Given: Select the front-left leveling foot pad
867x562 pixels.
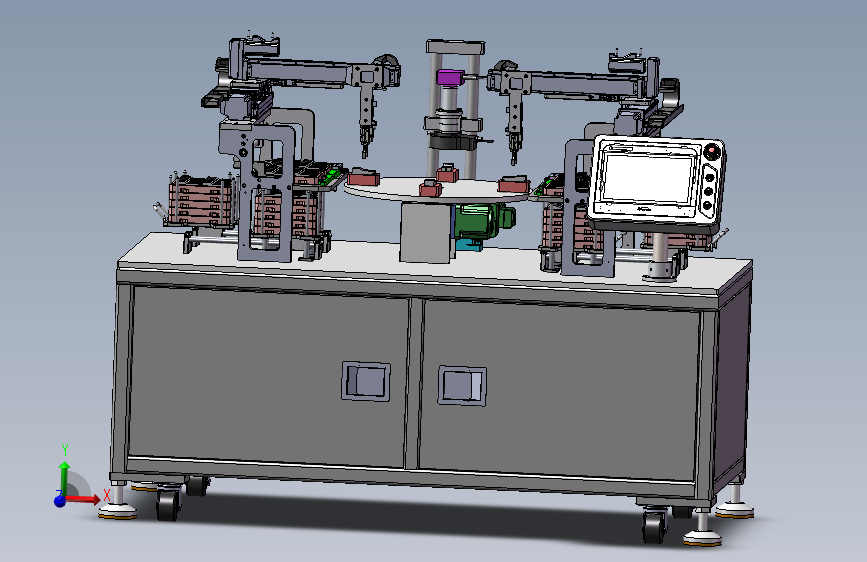Looking at the screenshot, I should pyautogui.click(x=117, y=513).
